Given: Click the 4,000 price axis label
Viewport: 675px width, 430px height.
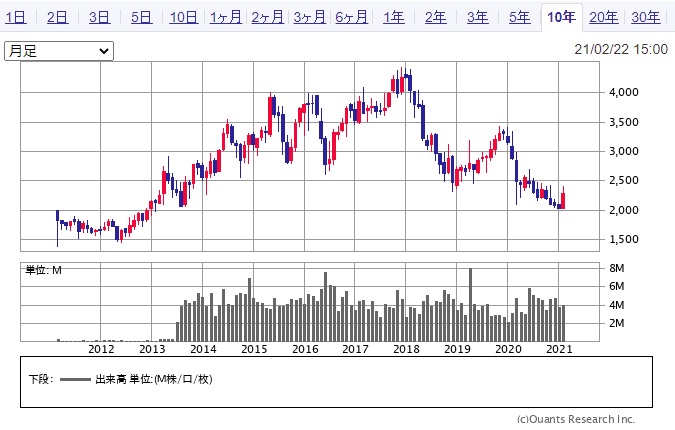Looking at the screenshot, I should tap(624, 92).
